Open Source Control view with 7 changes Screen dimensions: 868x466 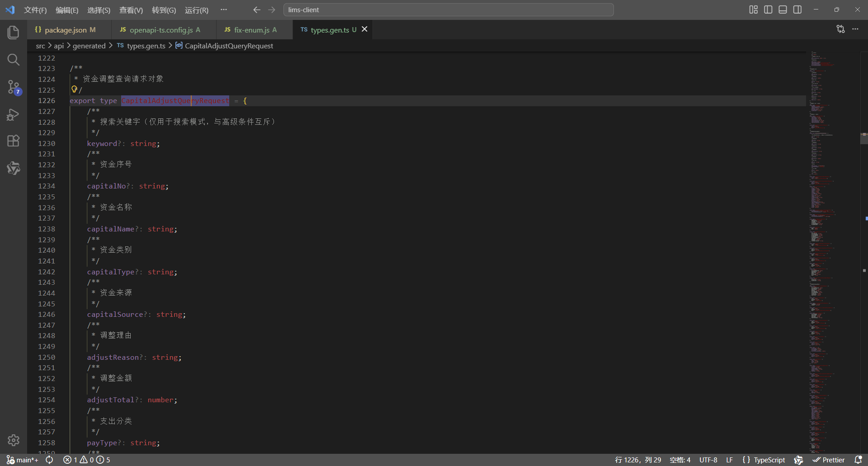coord(14,87)
